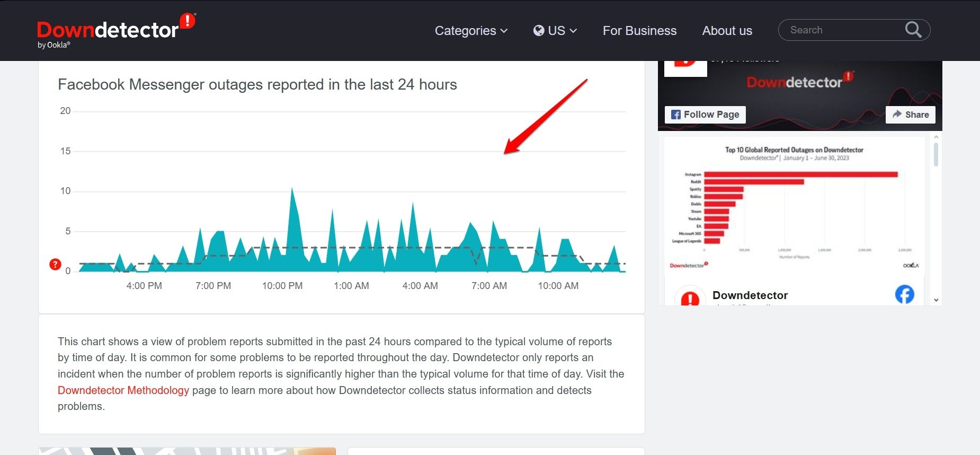Click the Share button
The height and width of the screenshot is (455, 980).
coord(910,115)
